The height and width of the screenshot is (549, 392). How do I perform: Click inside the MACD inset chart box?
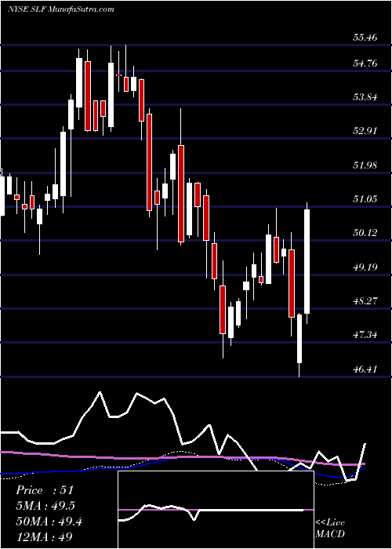[x=216, y=510]
